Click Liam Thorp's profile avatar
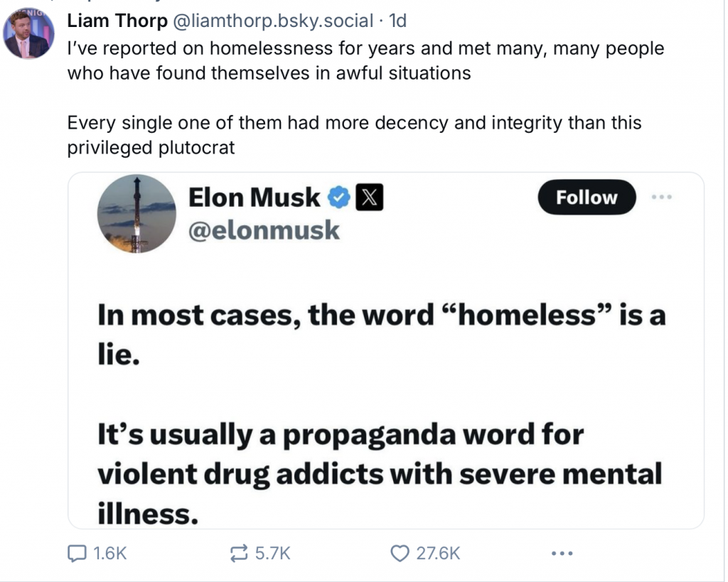The width and height of the screenshot is (728, 582). (28, 35)
